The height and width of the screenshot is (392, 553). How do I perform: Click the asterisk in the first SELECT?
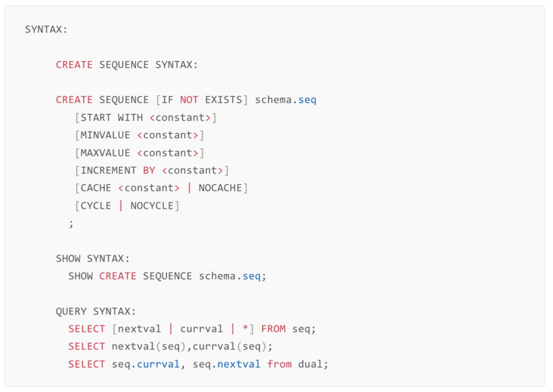pos(246,329)
